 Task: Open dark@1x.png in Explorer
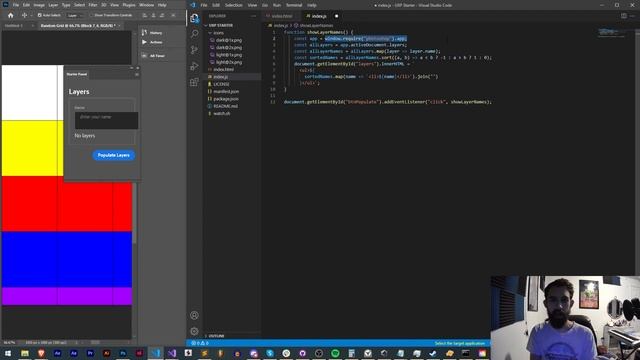coord(229,40)
